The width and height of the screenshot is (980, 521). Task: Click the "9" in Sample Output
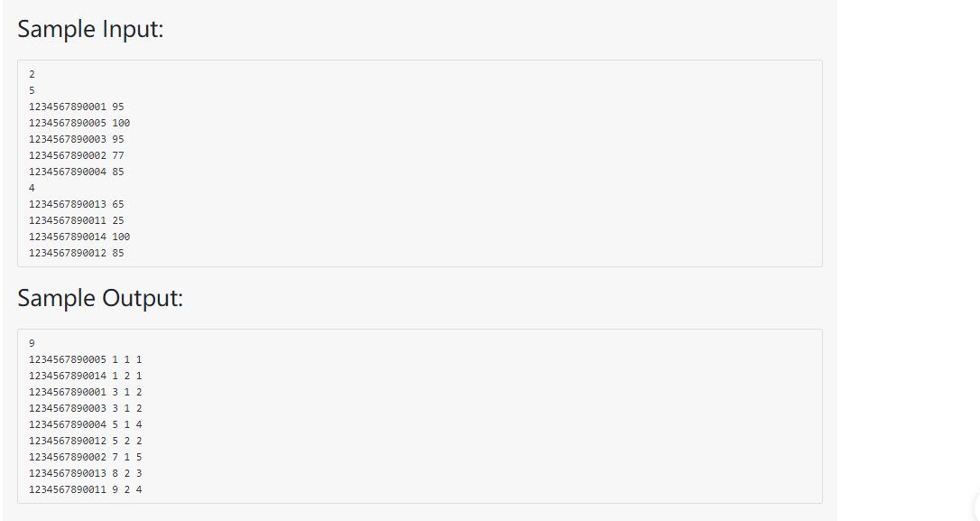tap(32, 343)
